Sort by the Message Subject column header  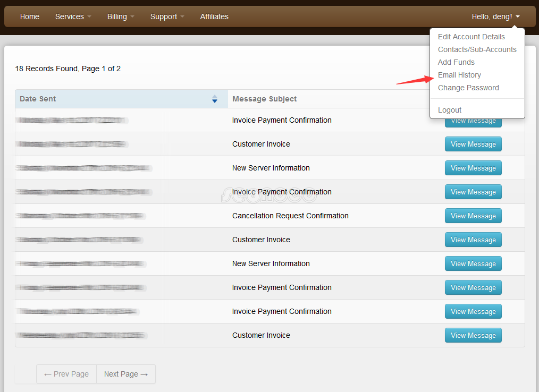pos(265,99)
